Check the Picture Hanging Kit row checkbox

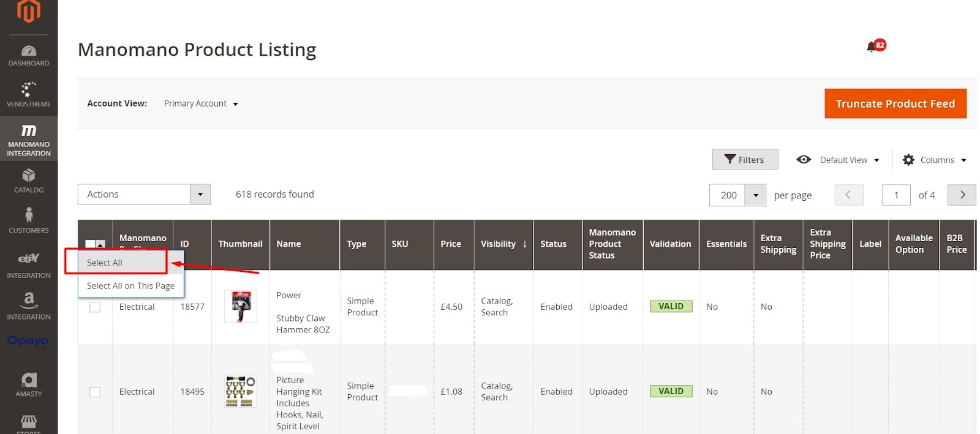pyautogui.click(x=95, y=392)
